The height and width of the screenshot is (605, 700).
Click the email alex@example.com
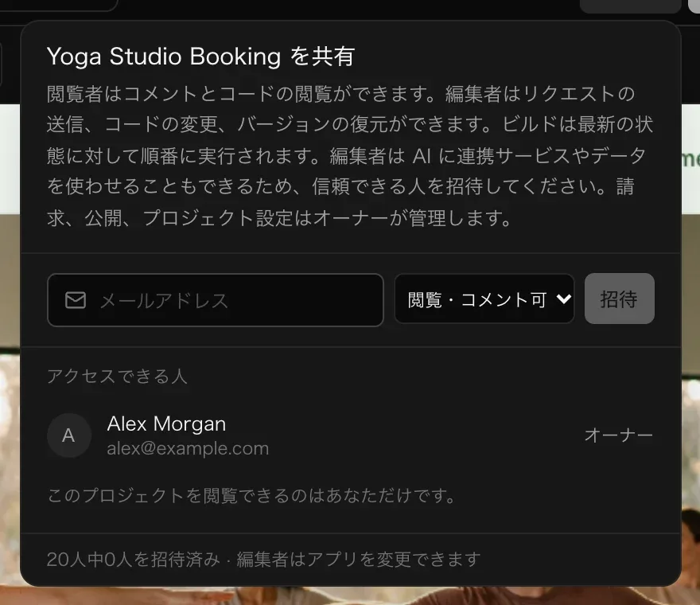[188, 448]
